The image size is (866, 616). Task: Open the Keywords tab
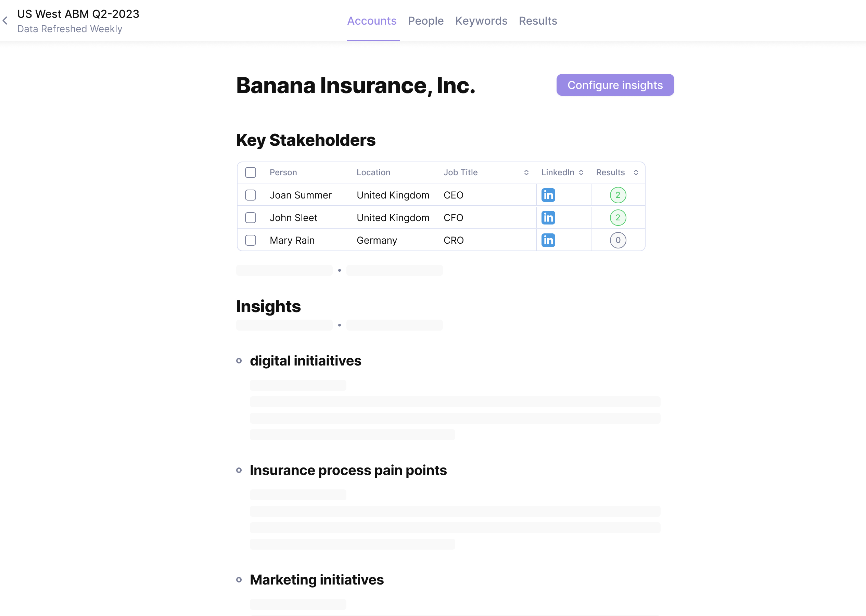tap(481, 21)
